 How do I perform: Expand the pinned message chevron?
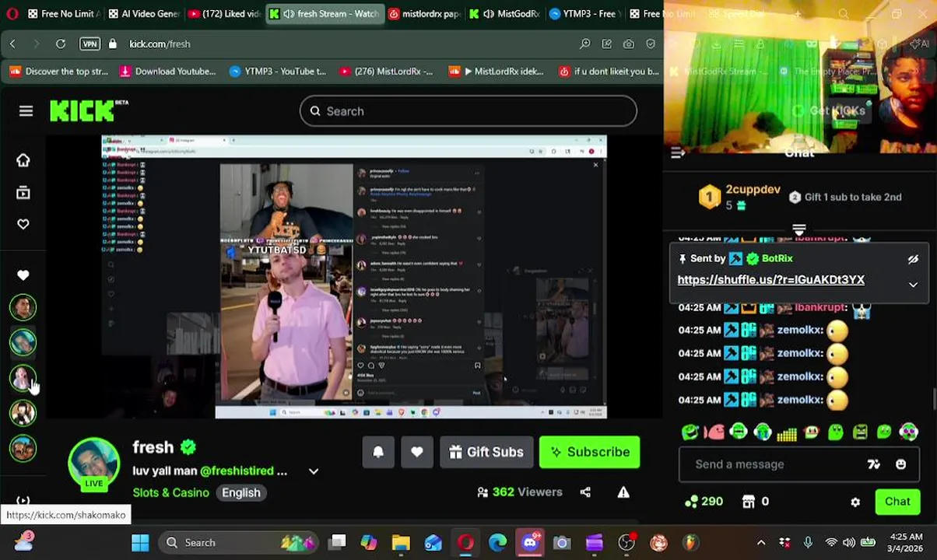[913, 285]
